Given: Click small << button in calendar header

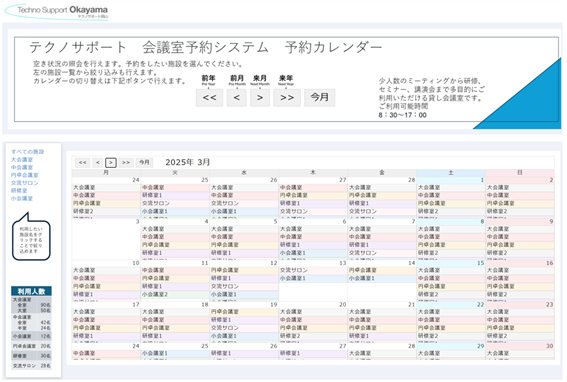Looking at the screenshot, I should pyautogui.click(x=82, y=162).
